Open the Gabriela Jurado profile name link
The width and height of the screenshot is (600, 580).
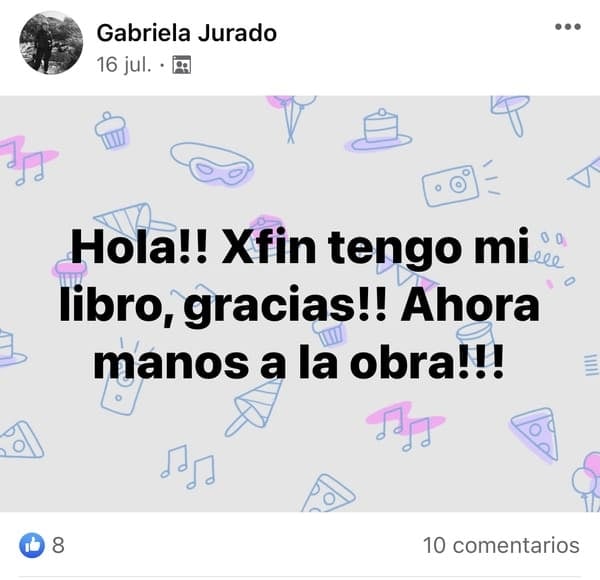pos(187,33)
